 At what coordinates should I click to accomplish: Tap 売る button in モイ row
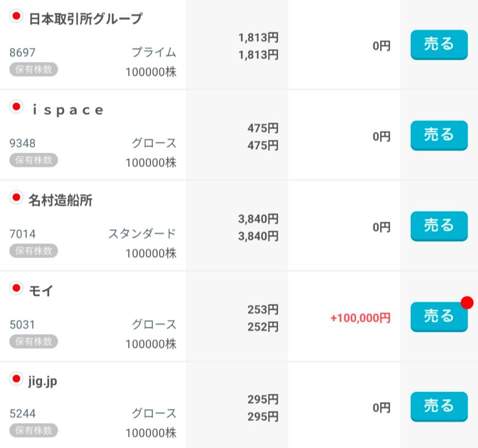(439, 316)
